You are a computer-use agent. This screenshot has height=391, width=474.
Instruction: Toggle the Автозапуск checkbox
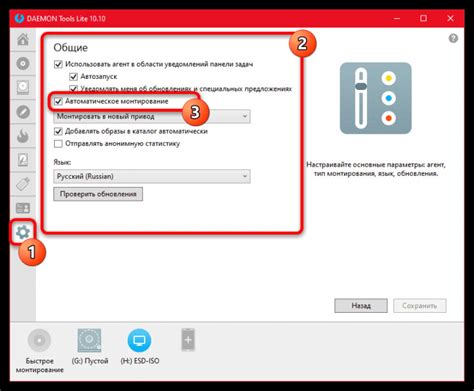(73, 77)
